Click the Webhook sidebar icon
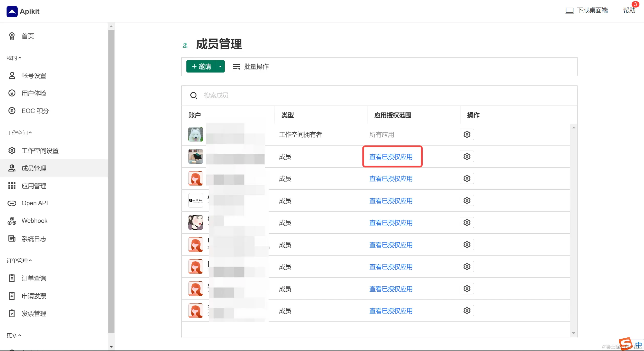The width and height of the screenshot is (644, 351). 12,221
